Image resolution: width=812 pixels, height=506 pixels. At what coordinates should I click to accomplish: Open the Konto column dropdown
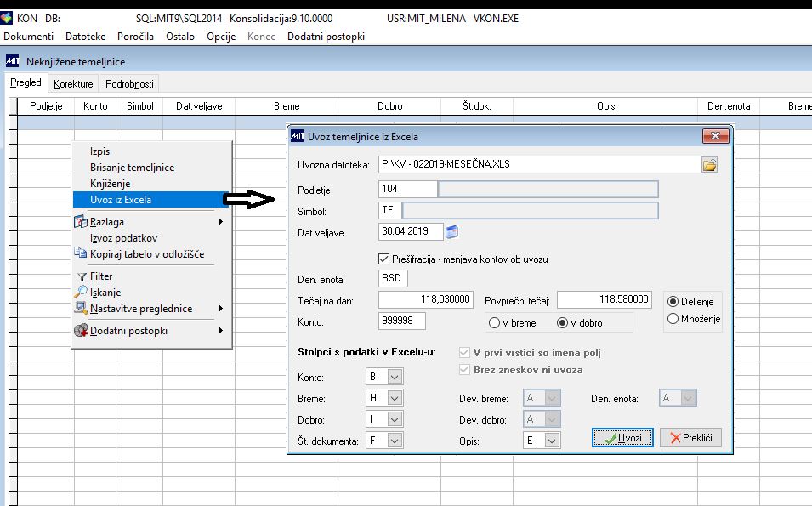[x=395, y=377]
